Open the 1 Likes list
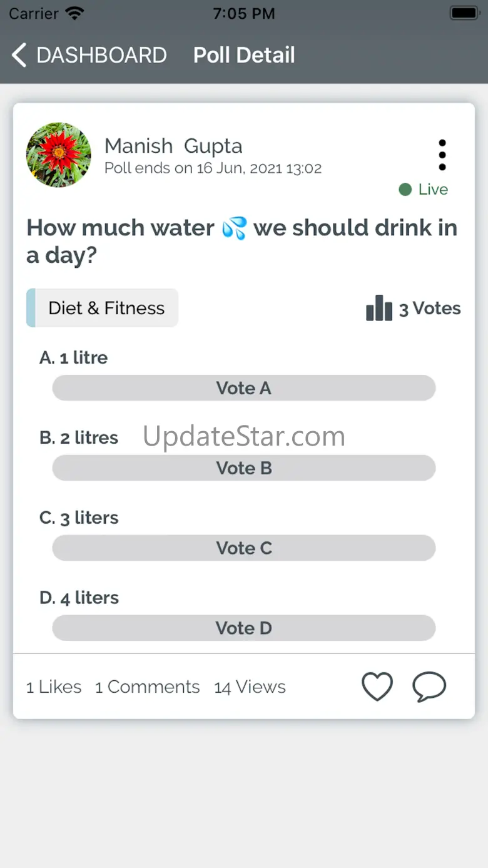 [x=54, y=687]
